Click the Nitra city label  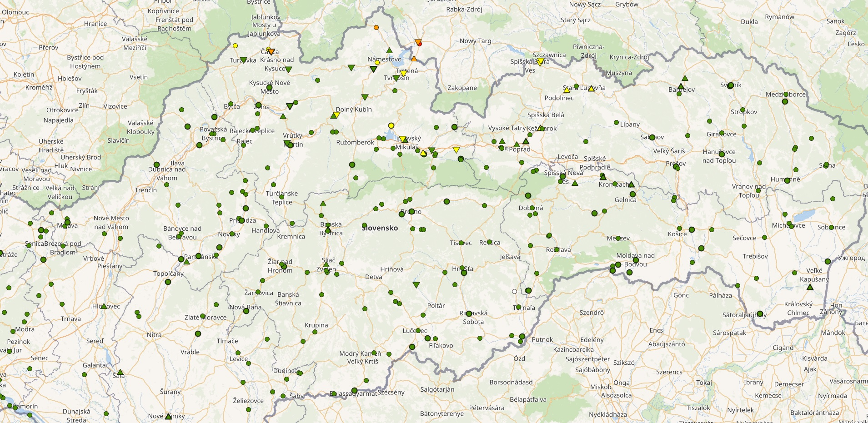coord(154,335)
